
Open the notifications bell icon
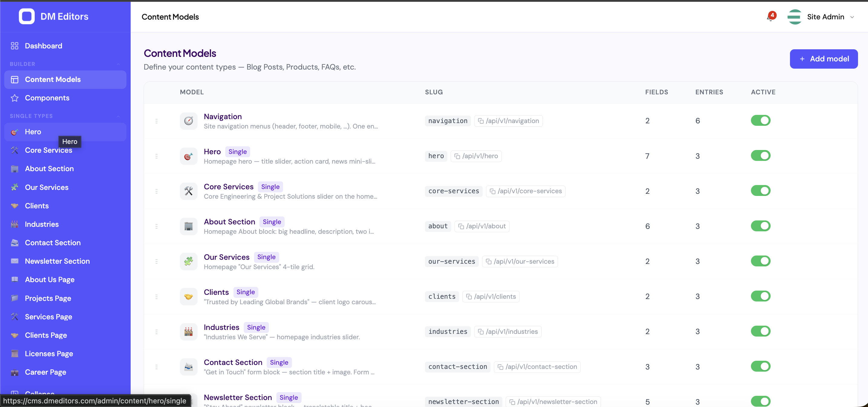coord(771,17)
